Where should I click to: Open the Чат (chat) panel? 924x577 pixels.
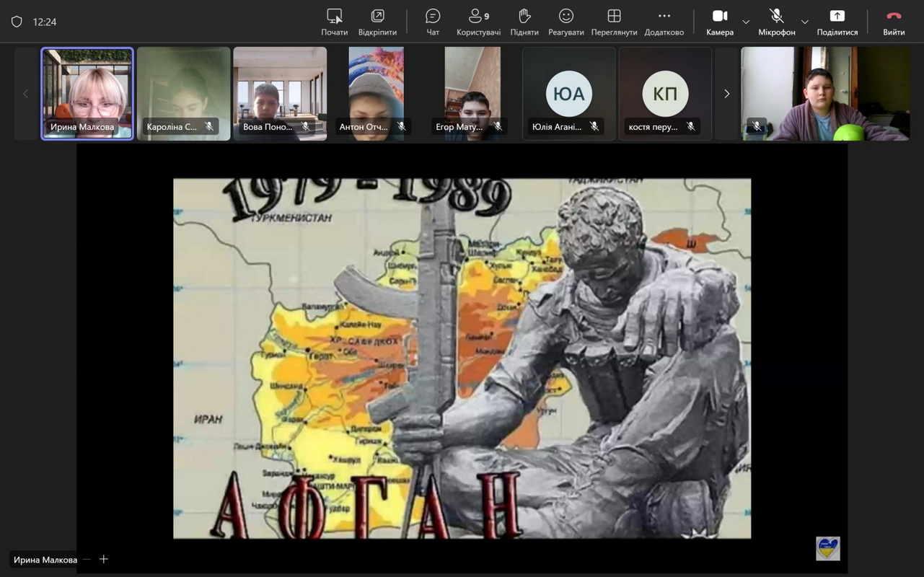433,22
